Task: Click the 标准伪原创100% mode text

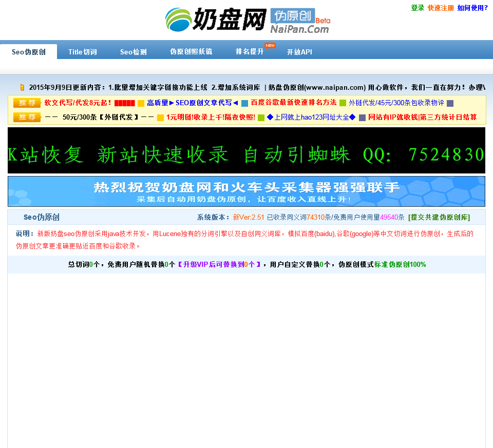Action: [400, 264]
